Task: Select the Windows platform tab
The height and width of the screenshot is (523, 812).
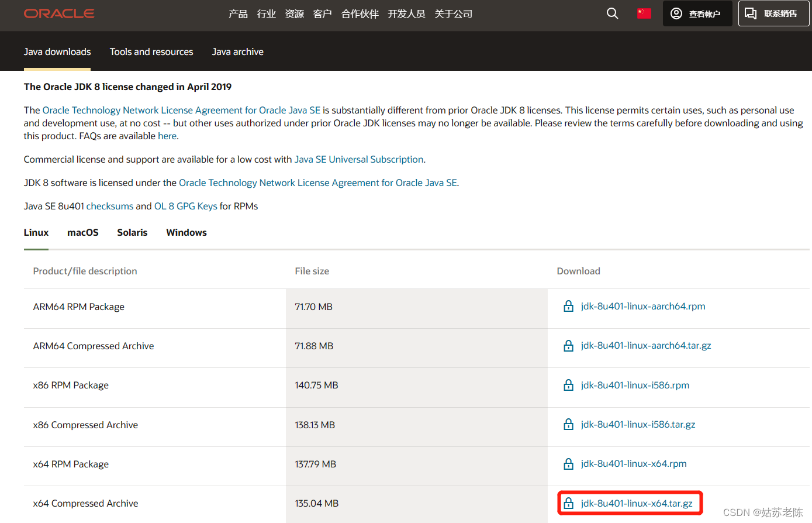Action: coord(186,232)
